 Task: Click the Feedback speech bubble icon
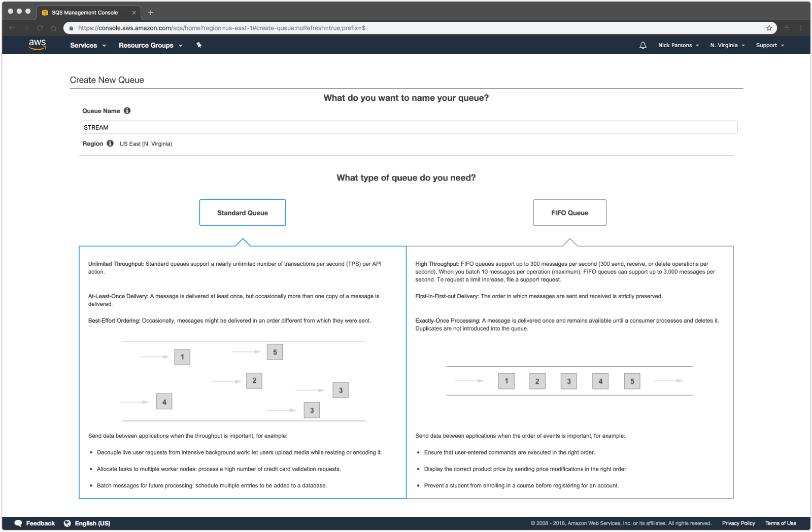(x=18, y=523)
